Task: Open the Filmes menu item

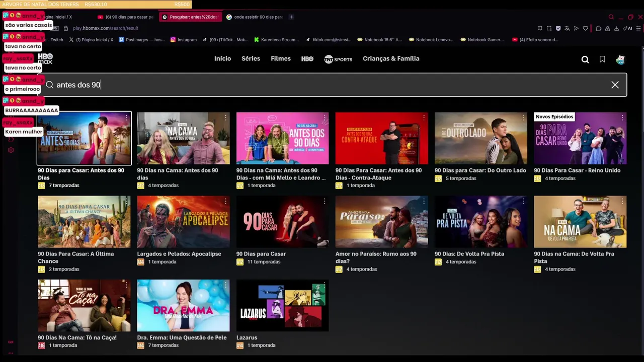Action: [x=281, y=59]
